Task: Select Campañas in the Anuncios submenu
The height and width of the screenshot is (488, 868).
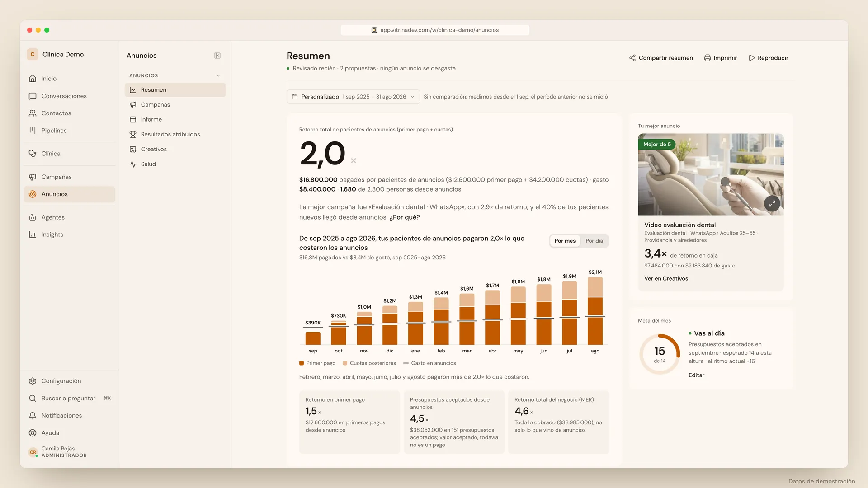Action: (x=175, y=105)
